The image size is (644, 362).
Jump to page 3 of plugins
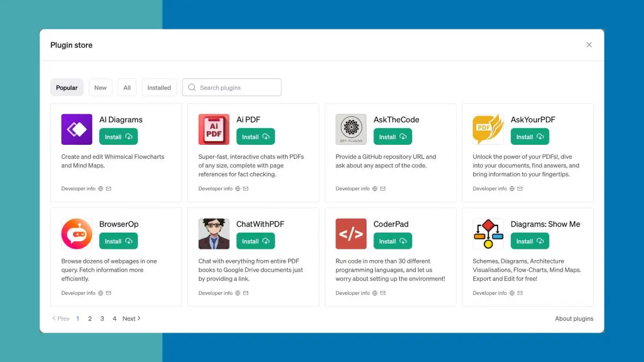tap(102, 319)
